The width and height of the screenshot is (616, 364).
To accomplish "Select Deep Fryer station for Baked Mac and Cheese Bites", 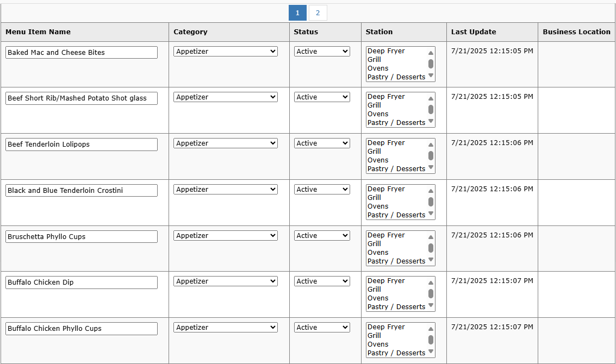I will [397, 51].
